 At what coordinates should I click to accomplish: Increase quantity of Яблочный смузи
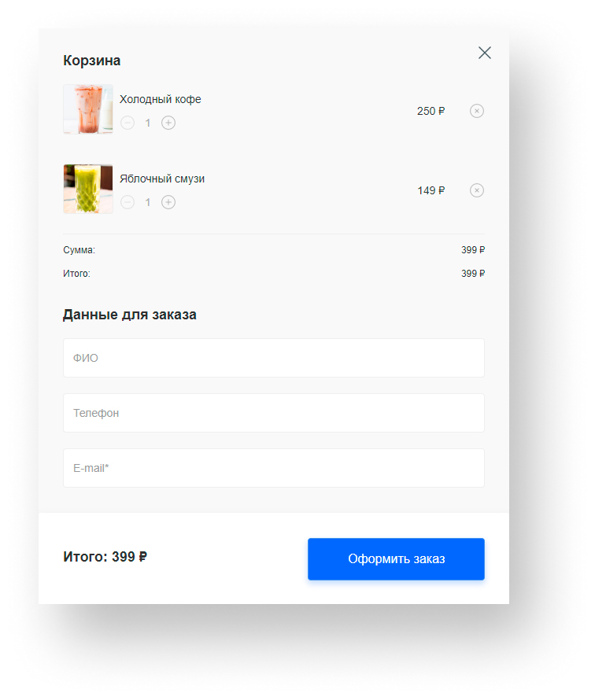pos(168,202)
